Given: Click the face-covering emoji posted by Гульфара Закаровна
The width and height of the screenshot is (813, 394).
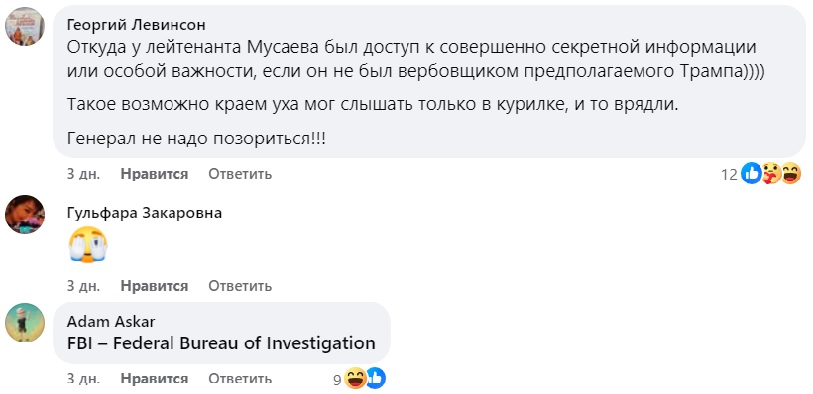Looking at the screenshot, I should click(x=88, y=245).
